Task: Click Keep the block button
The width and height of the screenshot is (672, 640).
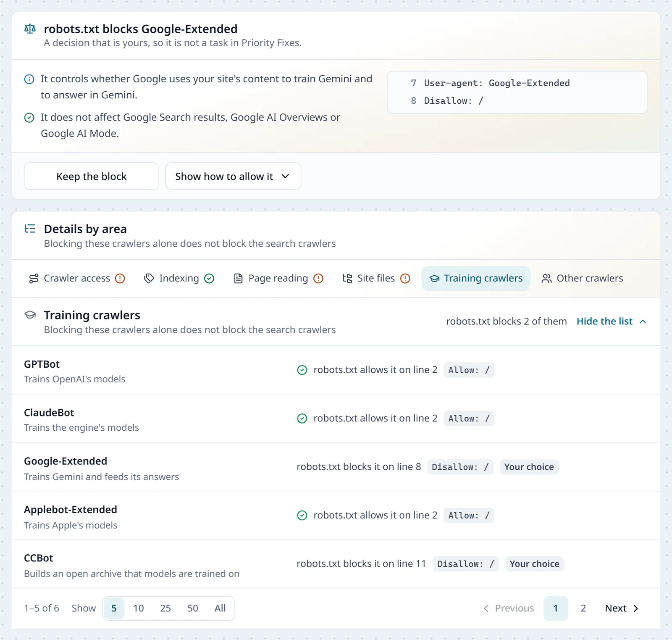Action: (92, 176)
